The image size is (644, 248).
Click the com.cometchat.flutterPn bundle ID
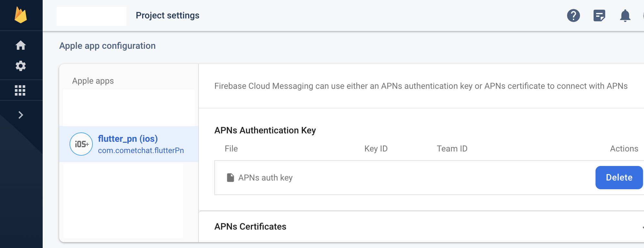coord(141,150)
